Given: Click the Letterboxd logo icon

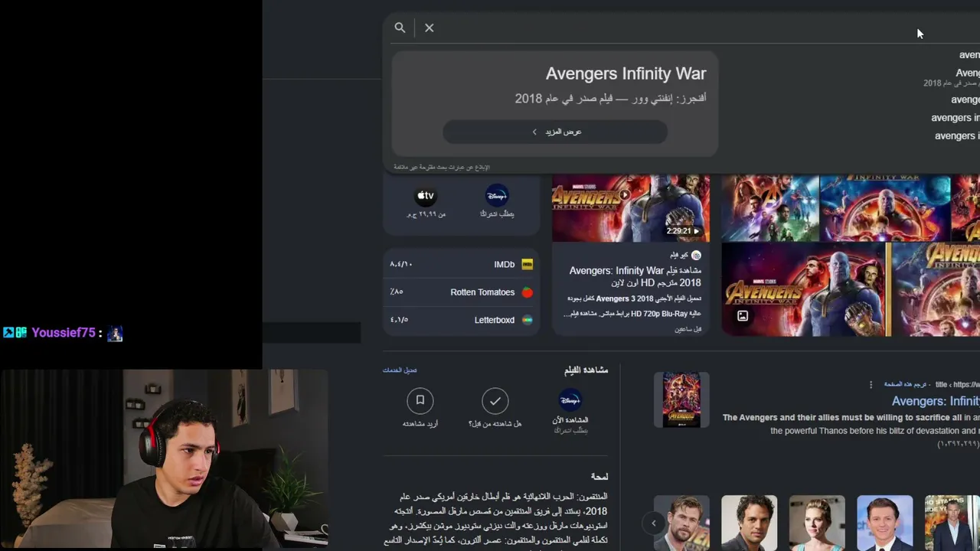Looking at the screenshot, I should 527,320.
